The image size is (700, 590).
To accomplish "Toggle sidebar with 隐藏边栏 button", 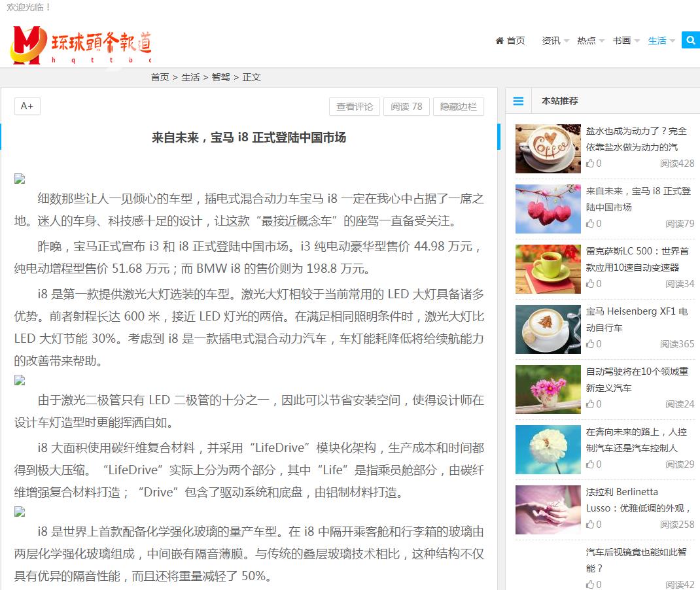I will click(x=459, y=107).
